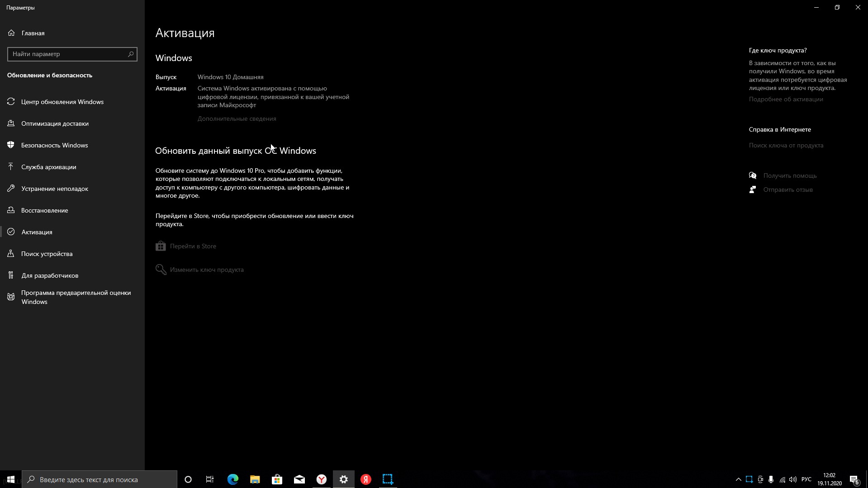Click the search magnifier in Find a setting box
Viewport: 868px width, 488px height.
pos(131,54)
